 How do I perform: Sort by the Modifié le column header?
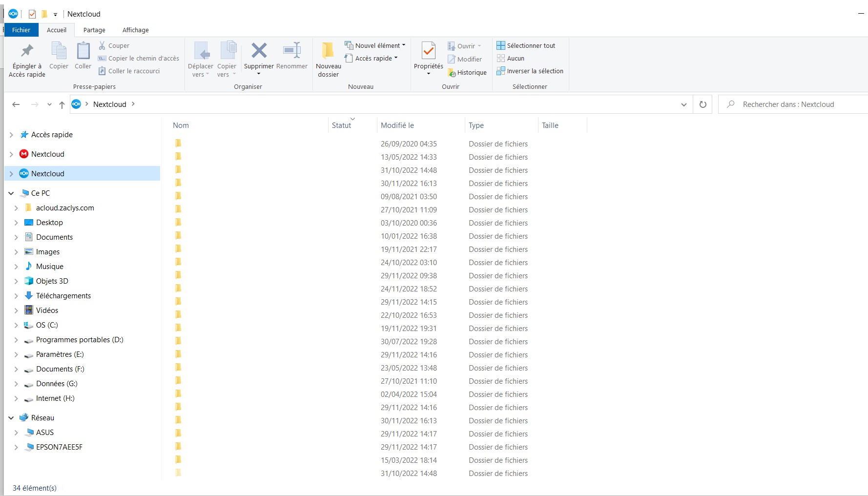click(x=397, y=125)
